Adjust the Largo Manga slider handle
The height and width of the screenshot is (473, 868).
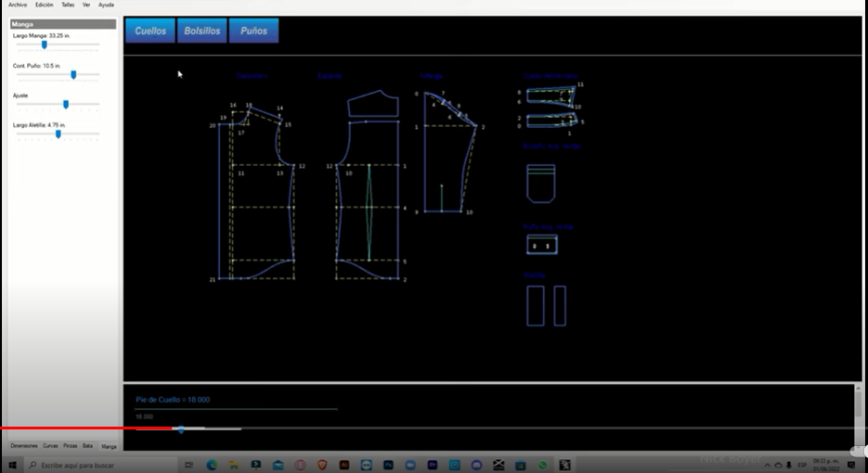45,45
